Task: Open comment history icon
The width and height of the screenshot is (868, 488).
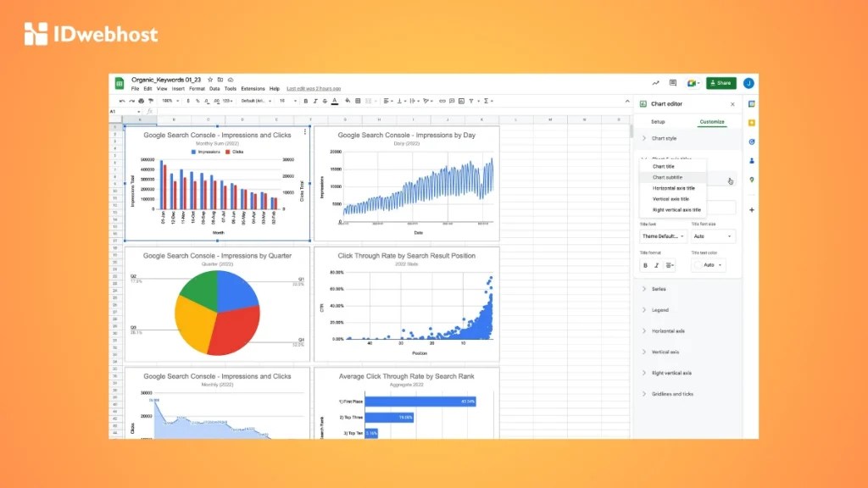Action: [672, 83]
